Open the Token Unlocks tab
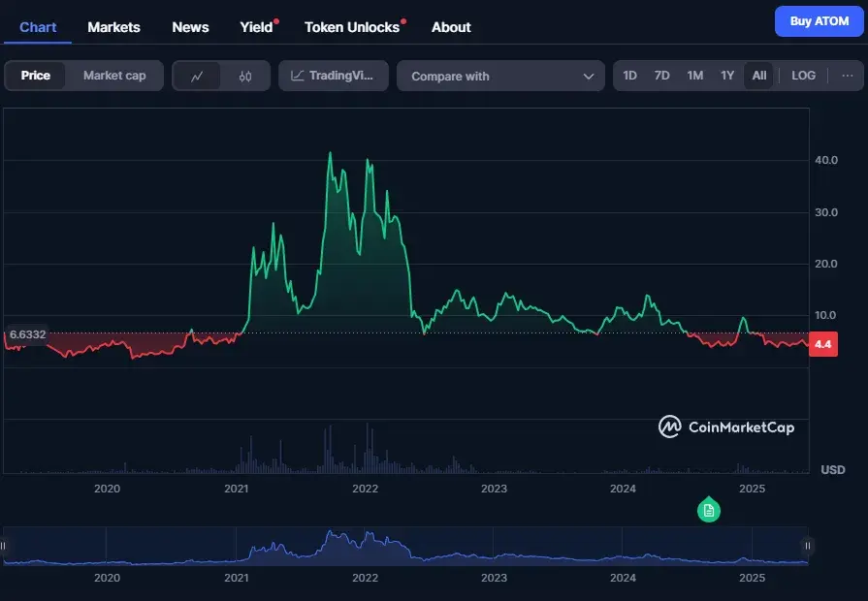The image size is (868, 601). pos(352,27)
